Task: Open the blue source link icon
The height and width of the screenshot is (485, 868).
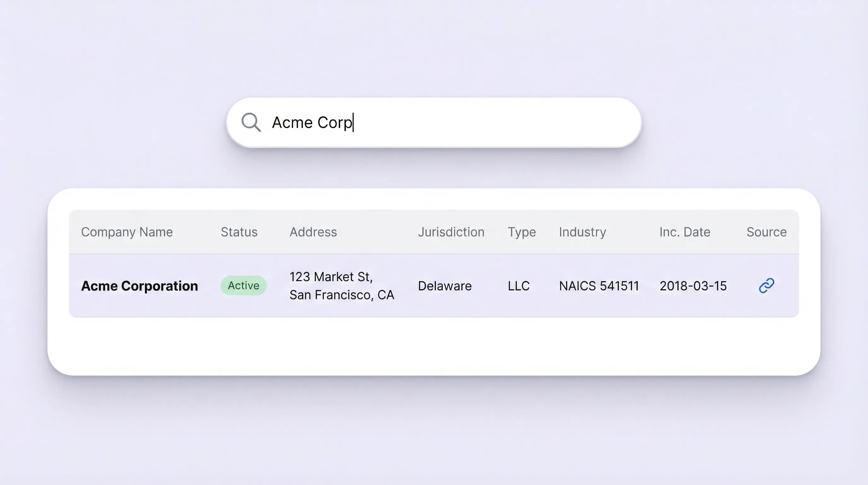Action: click(766, 286)
